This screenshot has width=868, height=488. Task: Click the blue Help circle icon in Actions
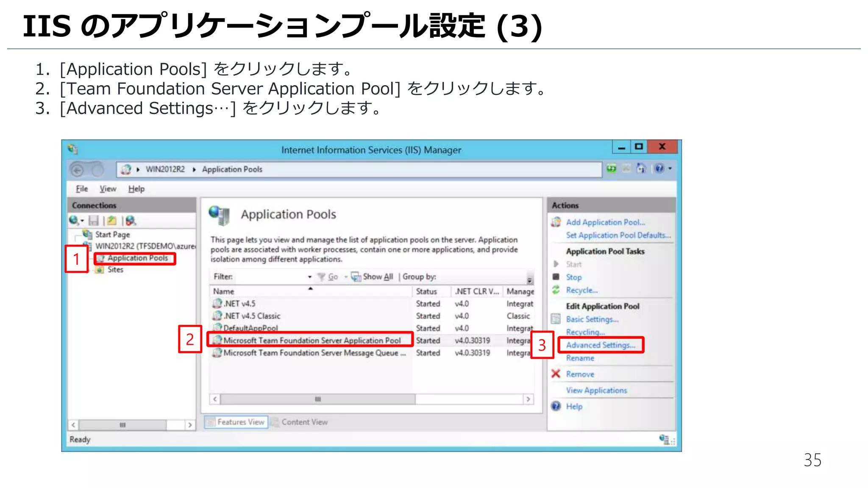[x=556, y=406]
